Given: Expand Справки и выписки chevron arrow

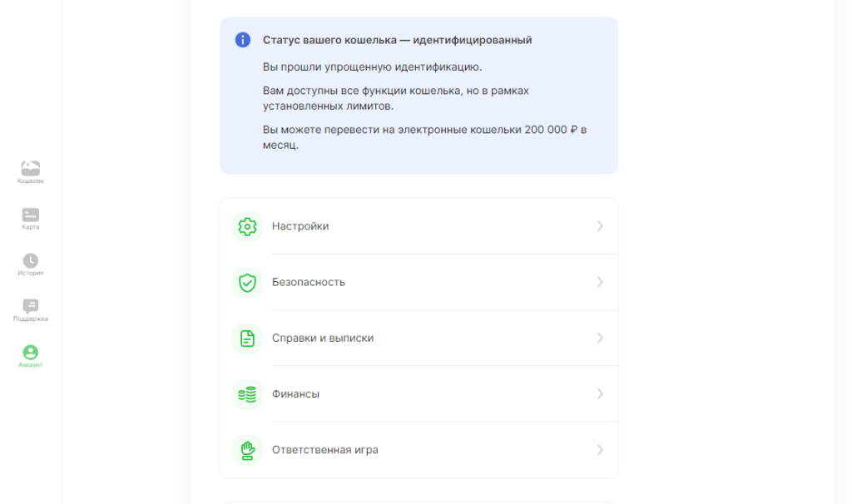Looking at the screenshot, I should point(600,338).
